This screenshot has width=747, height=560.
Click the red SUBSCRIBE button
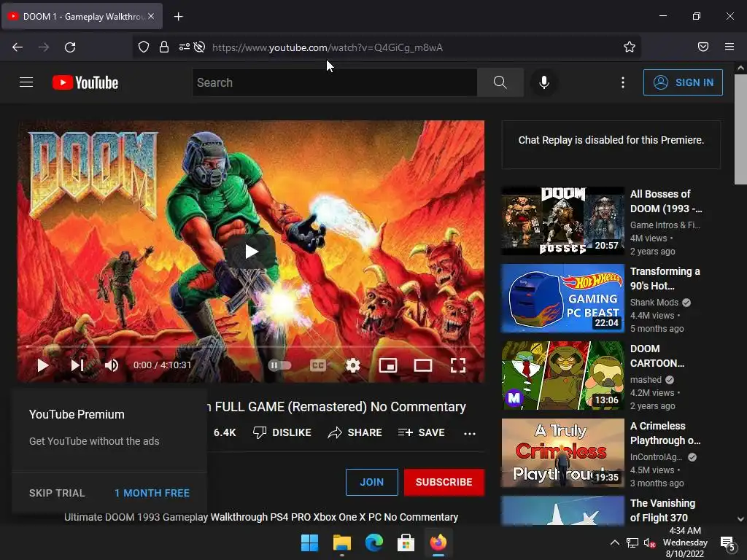point(444,482)
